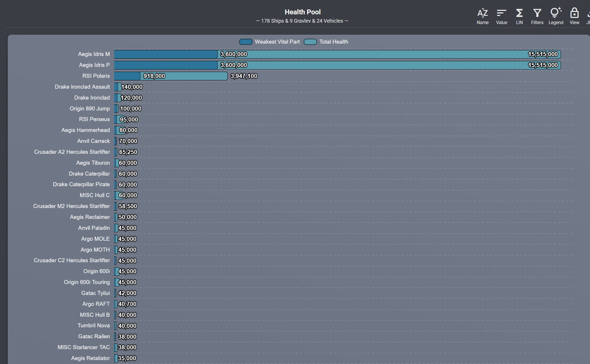Click the Crusader A2 Hercules Starlifter label

click(x=72, y=152)
